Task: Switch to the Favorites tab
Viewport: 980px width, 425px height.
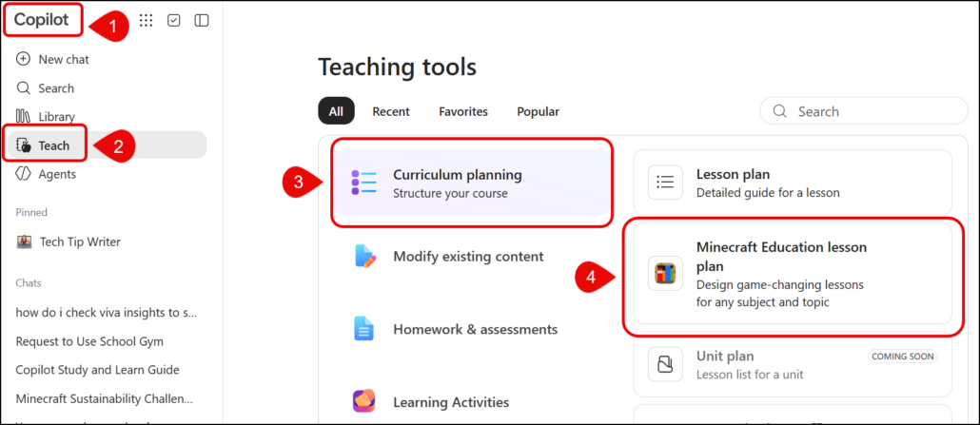Action: tap(463, 111)
